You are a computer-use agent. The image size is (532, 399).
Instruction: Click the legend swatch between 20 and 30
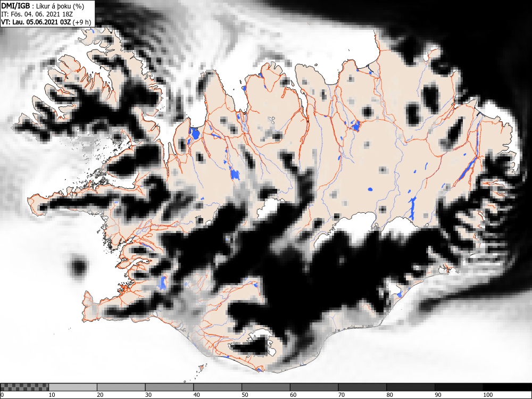tap(121, 387)
